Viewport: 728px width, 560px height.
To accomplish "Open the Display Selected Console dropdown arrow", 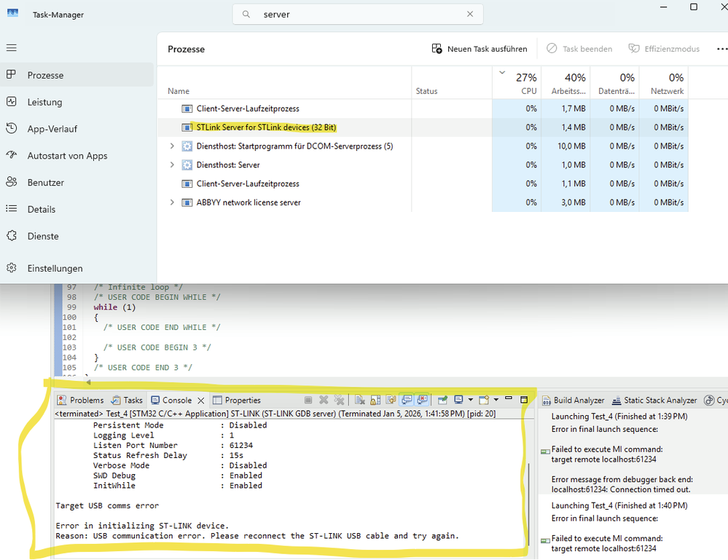I will 470,400.
